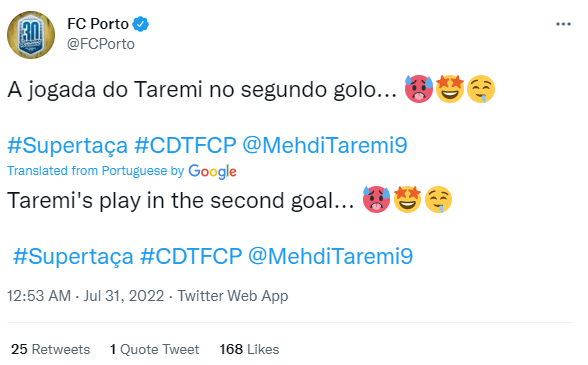Click the hot face emoji in Portuguese tweet
The image size is (588, 365).
pyautogui.click(x=419, y=89)
